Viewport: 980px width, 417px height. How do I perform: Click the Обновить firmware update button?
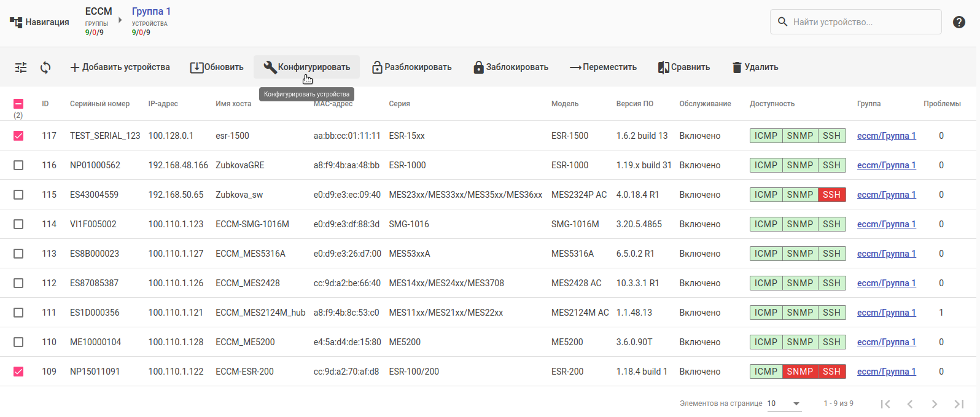pyautogui.click(x=217, y=68)
